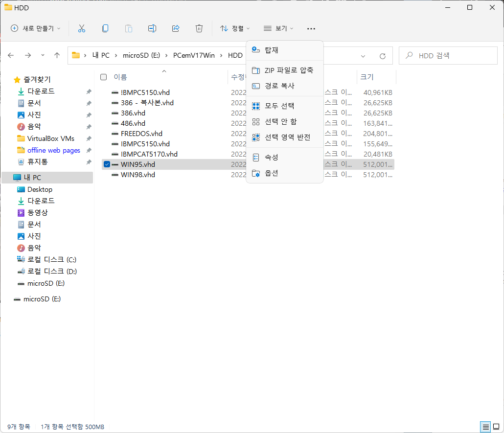Open 로컬 디스크 (D:) in sidebar

tap(52, 272)
